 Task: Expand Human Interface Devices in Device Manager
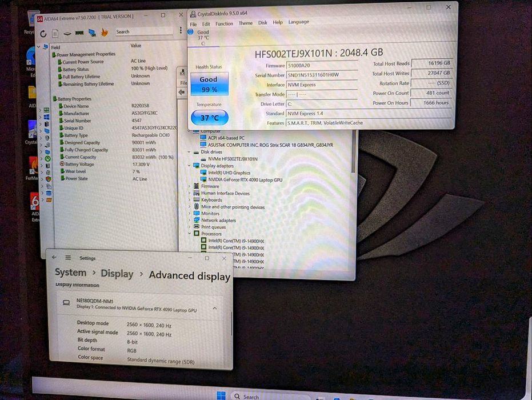(189, 193)
